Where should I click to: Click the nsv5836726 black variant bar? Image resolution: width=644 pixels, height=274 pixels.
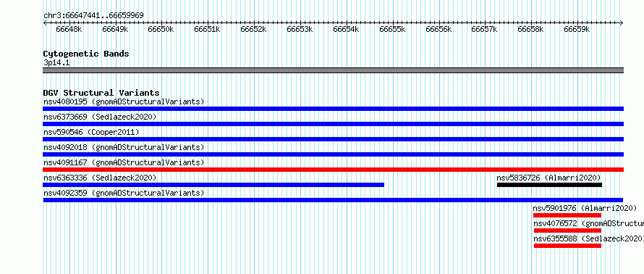point(549,185)
